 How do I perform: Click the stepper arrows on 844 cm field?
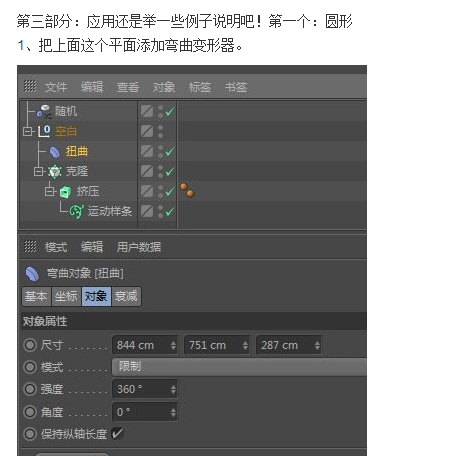(x=173, y=345)
